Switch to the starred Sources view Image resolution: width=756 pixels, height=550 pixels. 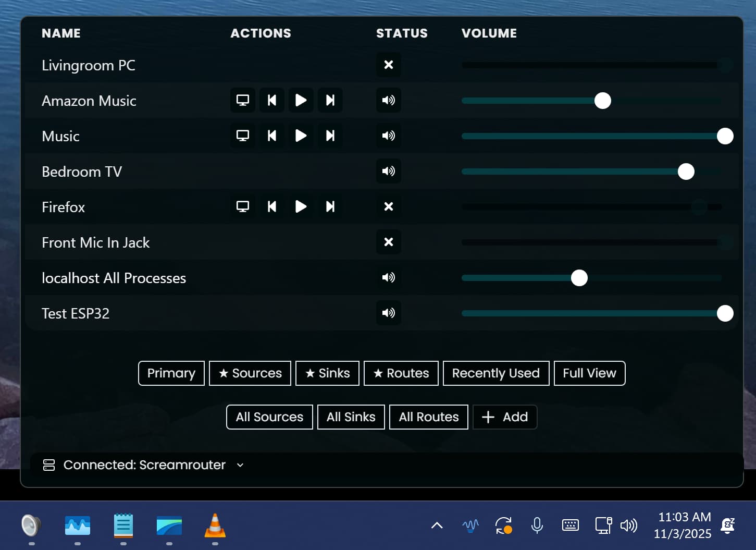pos(250,373)
